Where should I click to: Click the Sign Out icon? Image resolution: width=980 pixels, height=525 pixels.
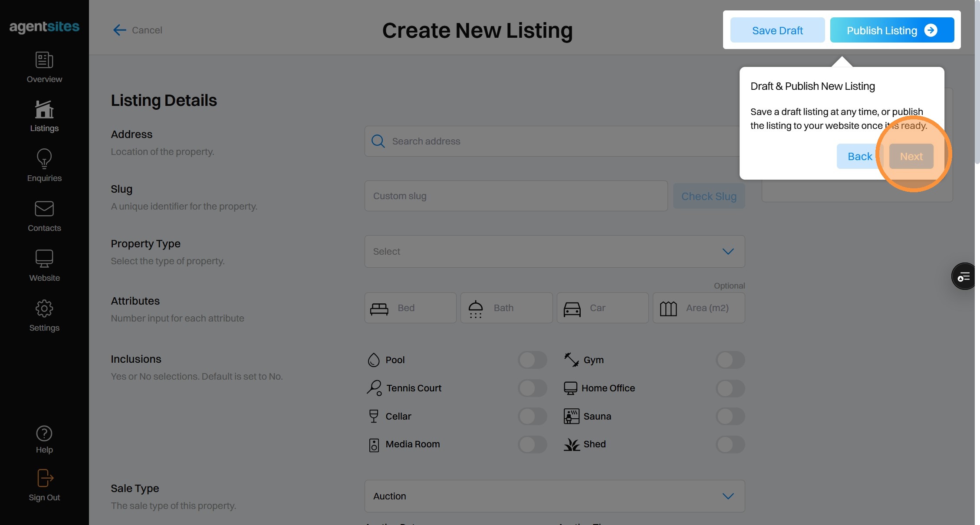[x=44, y=479]
